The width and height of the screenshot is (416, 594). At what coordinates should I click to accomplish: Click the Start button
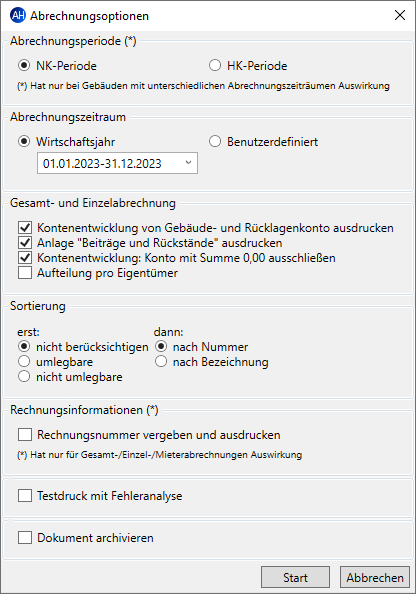(x=296, y=577)
